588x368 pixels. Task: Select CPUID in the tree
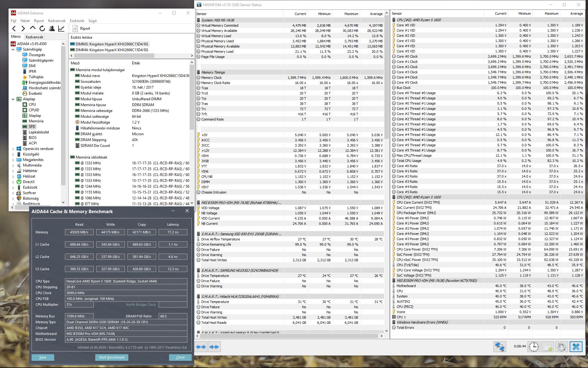click(34, 110)
